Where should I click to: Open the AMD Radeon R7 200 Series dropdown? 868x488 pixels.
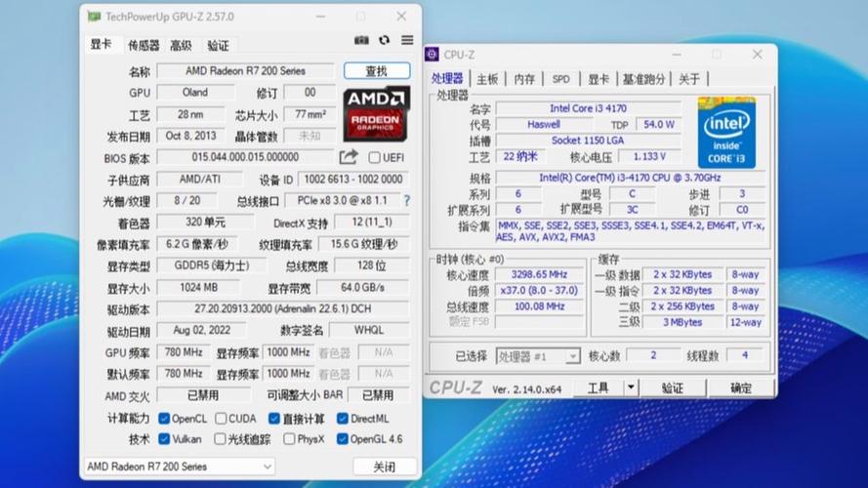coord(180,467)
